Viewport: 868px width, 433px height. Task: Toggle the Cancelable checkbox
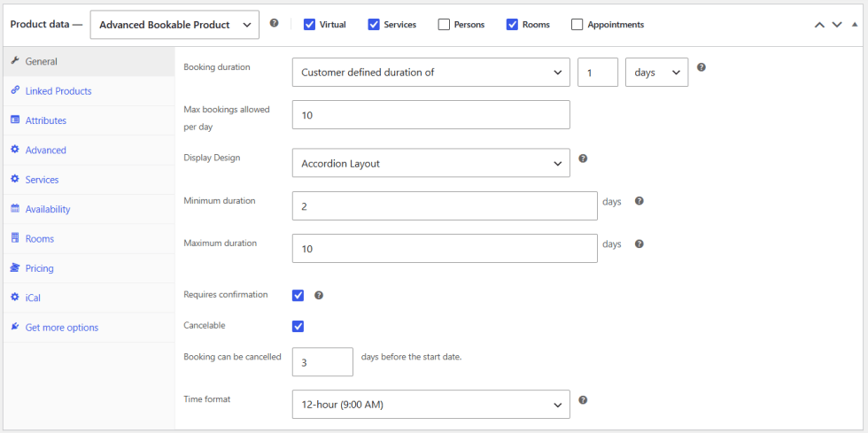coord(298,326)
